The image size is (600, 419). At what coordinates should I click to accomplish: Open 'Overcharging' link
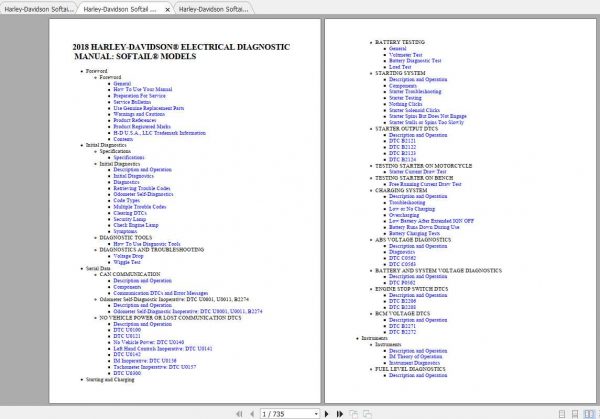(404, 215)
